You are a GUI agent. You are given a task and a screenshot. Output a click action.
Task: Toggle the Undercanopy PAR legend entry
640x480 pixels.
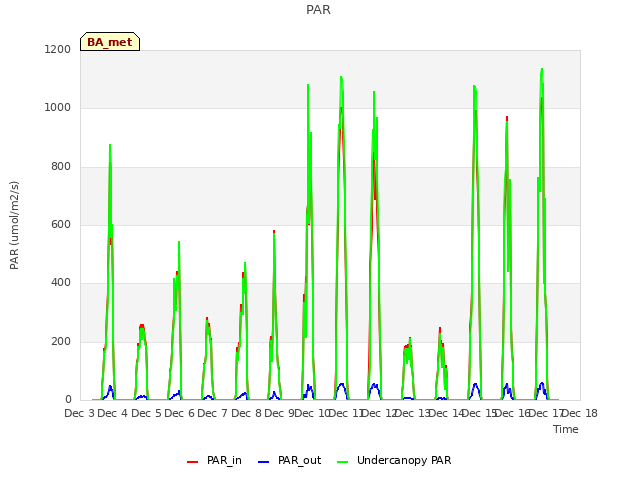point(394,460)
